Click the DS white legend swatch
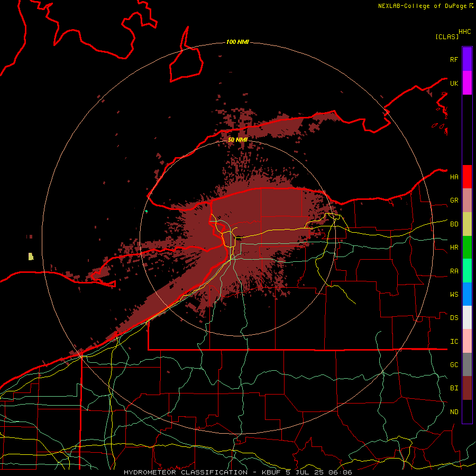Screen dimensions: 476x476 [x=467, y=317]
